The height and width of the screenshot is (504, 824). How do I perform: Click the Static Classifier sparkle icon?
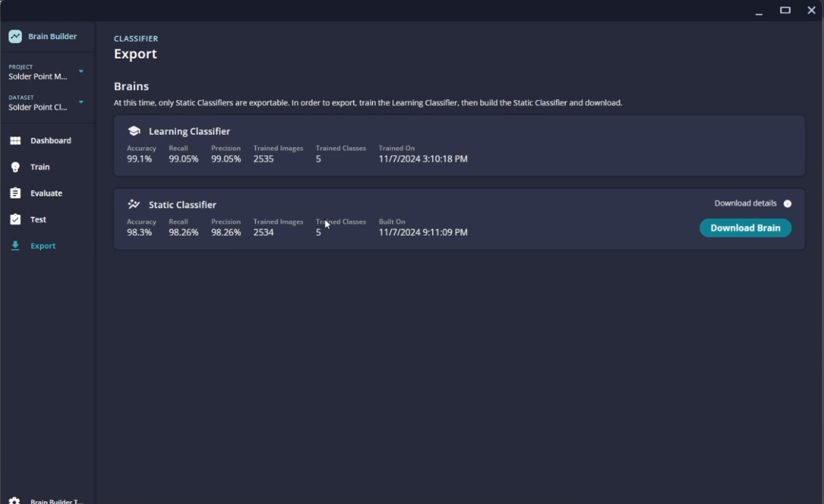click(134, 204)
